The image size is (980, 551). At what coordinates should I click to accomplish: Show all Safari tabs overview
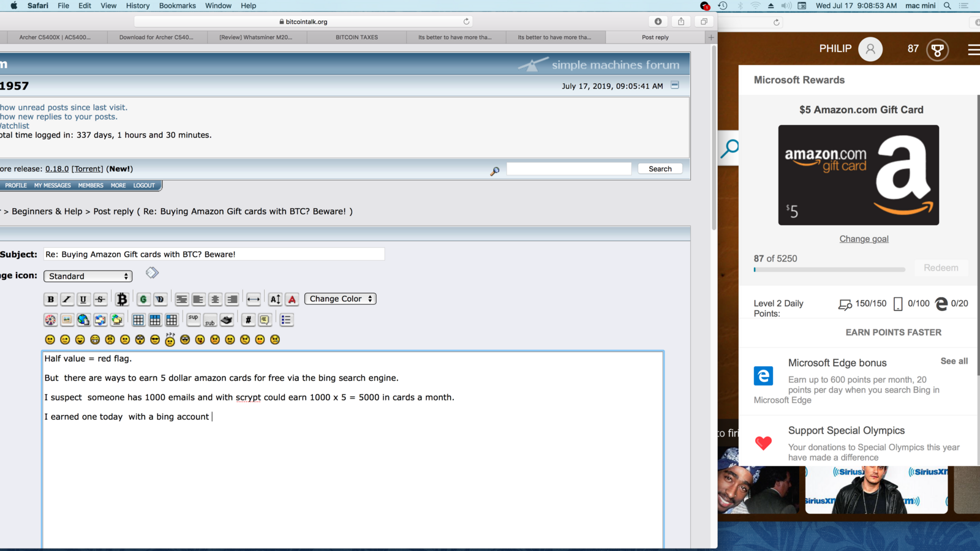704,21
